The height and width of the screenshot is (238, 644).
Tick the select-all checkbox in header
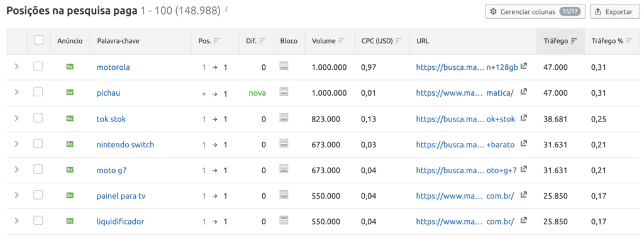pos(38,40)
